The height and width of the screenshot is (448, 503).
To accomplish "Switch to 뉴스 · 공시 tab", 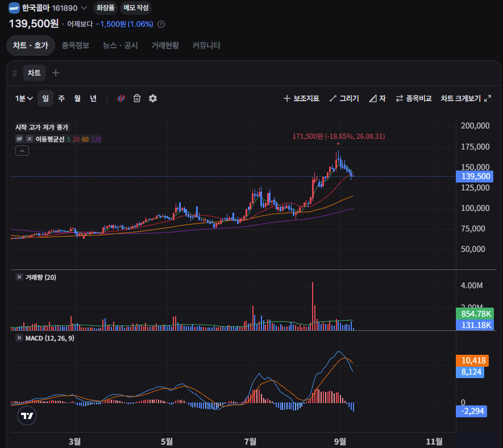I will 120,45.
